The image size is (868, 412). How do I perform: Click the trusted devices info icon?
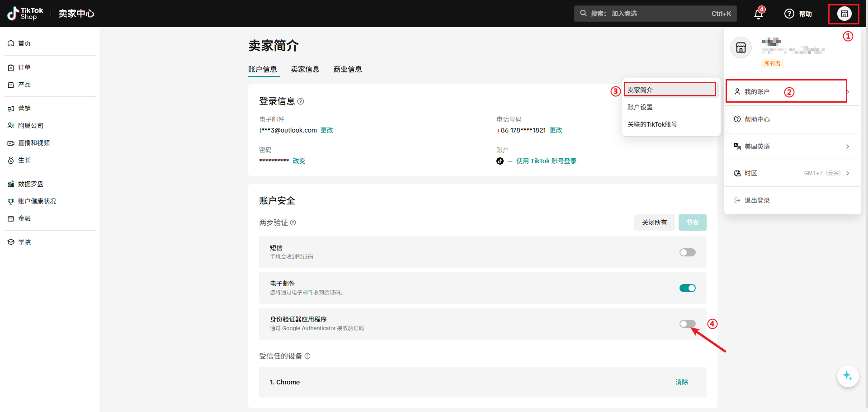(x=307, y=356)
